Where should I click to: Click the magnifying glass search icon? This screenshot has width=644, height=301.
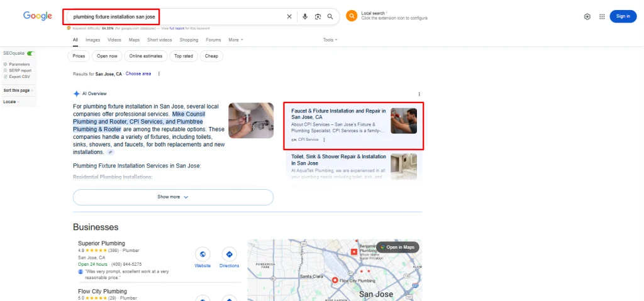tap(330, 16)
